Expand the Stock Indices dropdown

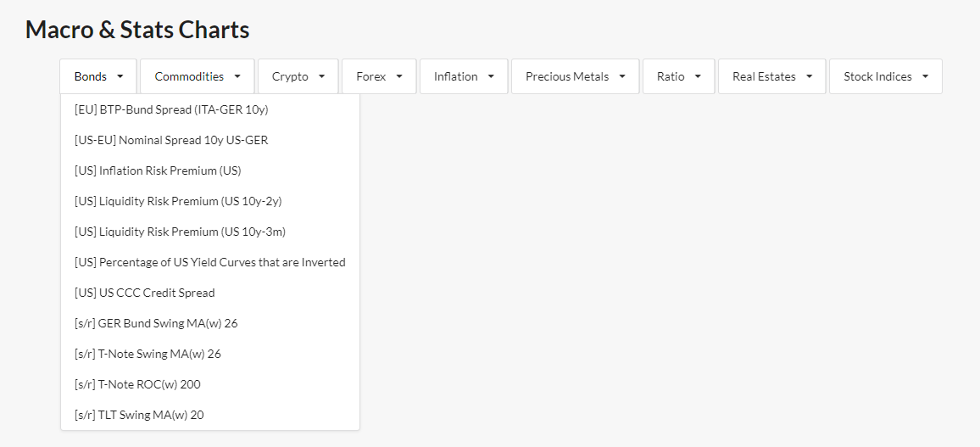click(886, 76)
